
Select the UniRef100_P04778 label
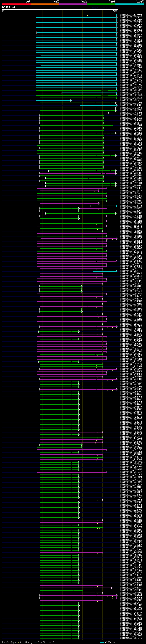coord(131,296)
